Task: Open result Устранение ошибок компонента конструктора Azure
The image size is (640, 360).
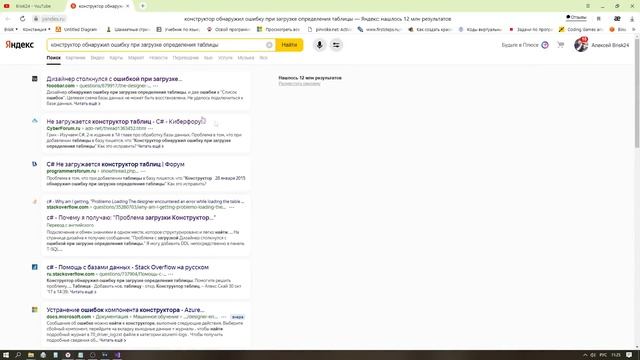Action: [125, 310]
